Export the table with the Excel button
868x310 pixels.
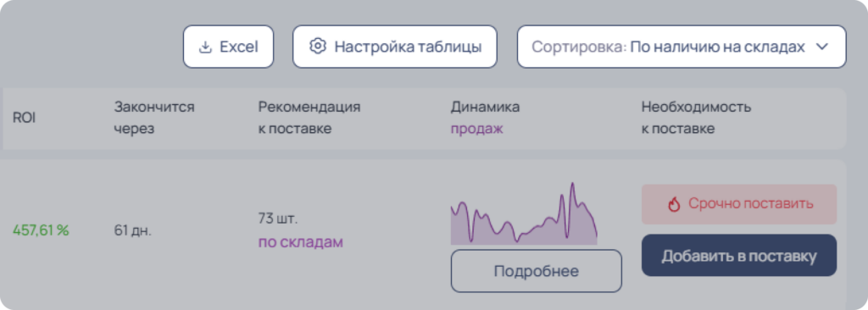[228, 47]
